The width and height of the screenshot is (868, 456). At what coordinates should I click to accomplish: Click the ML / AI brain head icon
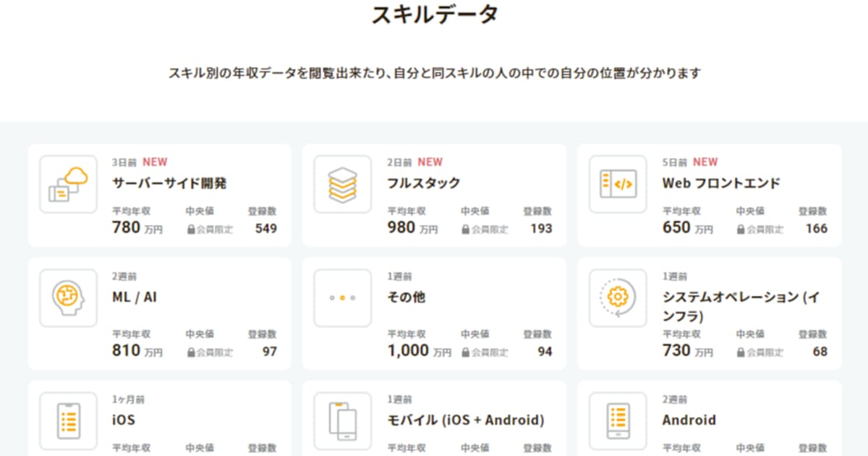[68, 298]
